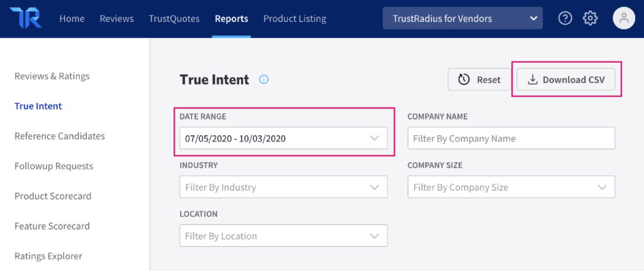Screen dimensions: 644x271
Task: Click the TrustRadius TR logo
Action: point(26,18)
